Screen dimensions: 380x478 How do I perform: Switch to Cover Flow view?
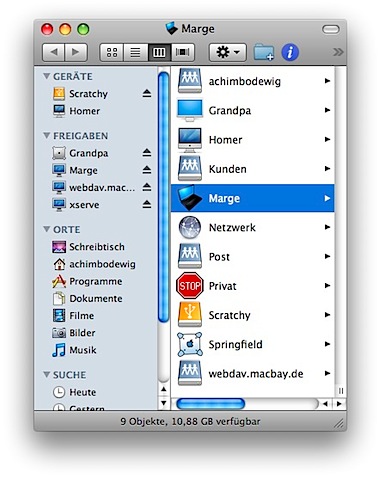[x=182, y=52]
